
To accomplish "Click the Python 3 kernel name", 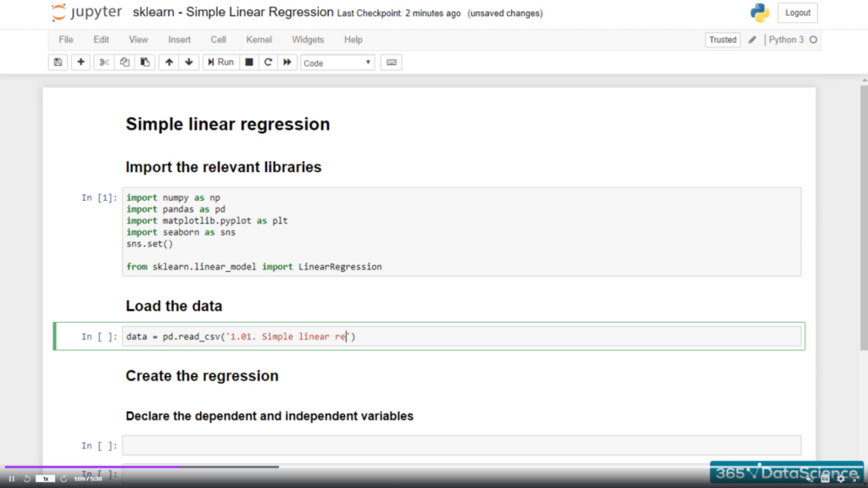I will [x=786, y=40].
